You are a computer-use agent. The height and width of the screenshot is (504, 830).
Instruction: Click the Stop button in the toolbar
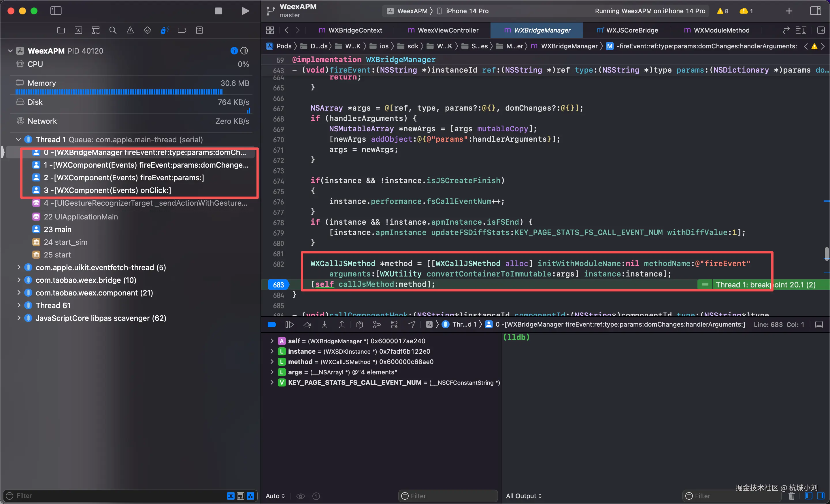point(218,11)
